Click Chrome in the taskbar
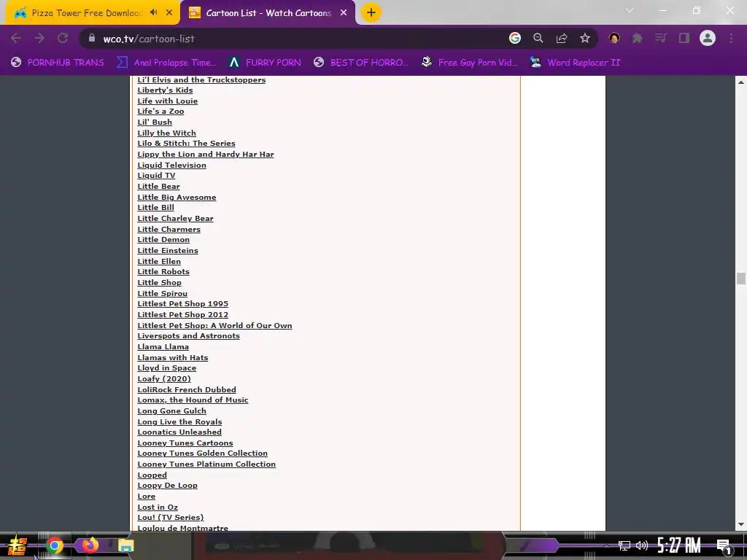747x560 pixels. [x=54, y=545]
